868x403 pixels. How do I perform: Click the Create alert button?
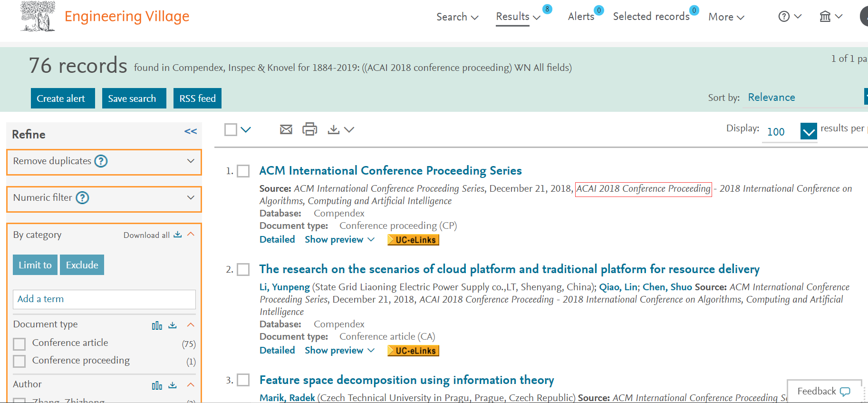pyautogui.click(x=61, y=98)
